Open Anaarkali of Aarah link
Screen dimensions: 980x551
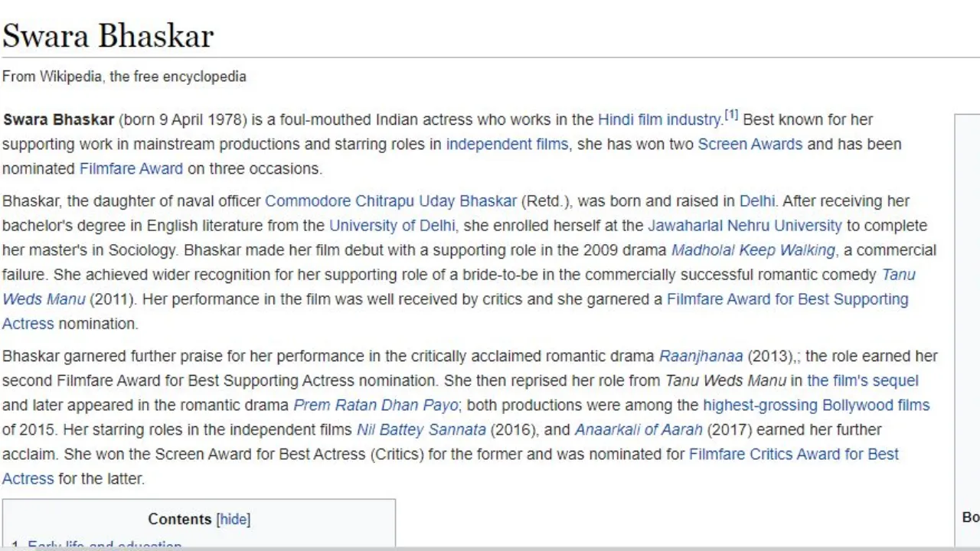click(638, 429)
